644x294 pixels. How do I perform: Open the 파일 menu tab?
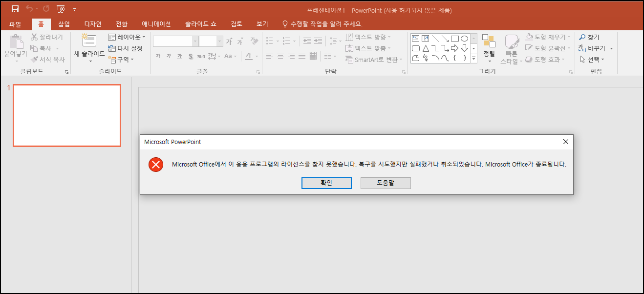(15, 24)
